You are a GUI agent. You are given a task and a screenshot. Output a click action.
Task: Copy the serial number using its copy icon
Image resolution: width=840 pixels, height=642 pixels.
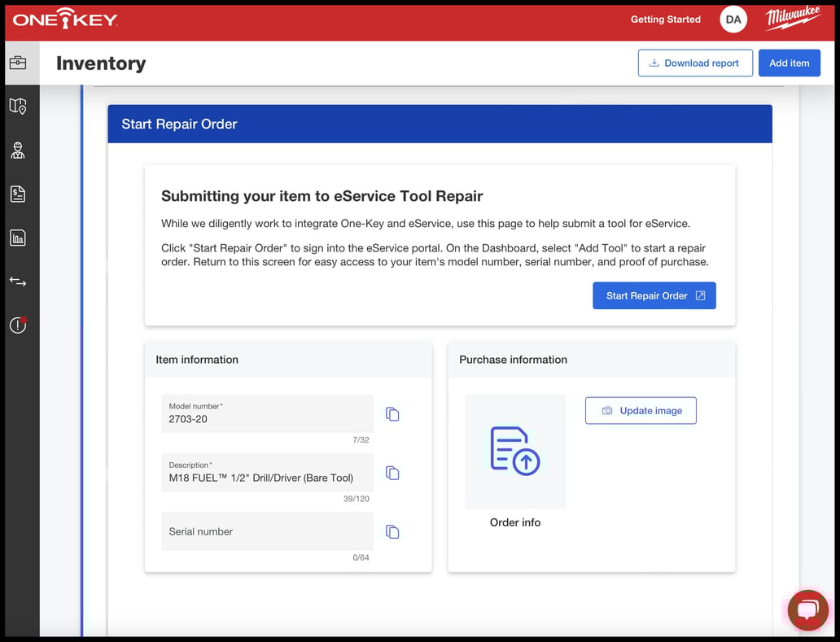tap(392, 531)
